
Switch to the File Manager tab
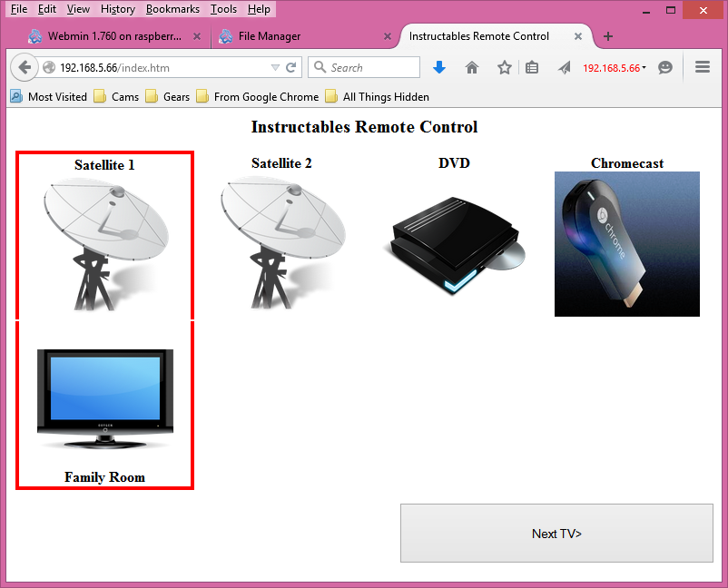tap(305, 36)
